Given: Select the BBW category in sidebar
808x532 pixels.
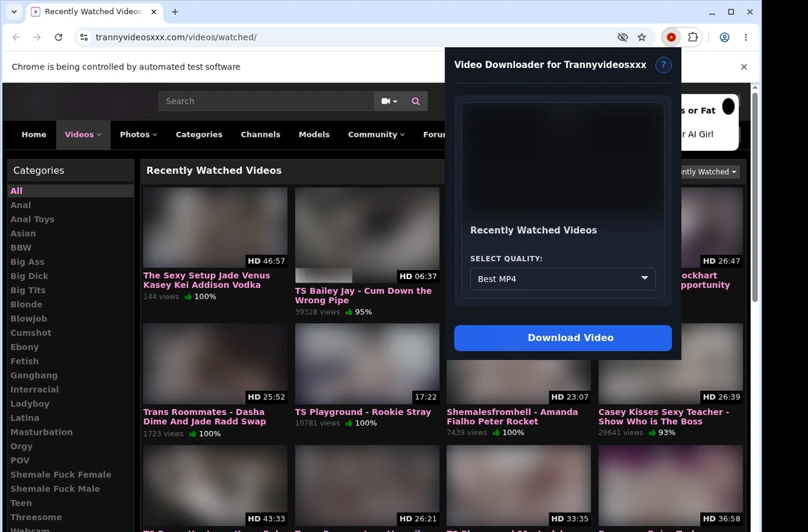Looking at the screenshot, I should [21, 248].
